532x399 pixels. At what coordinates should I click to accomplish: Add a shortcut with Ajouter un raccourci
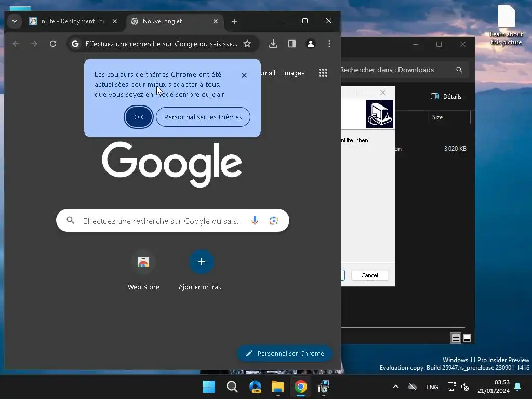pyautogui.click(x=201, y=270)
